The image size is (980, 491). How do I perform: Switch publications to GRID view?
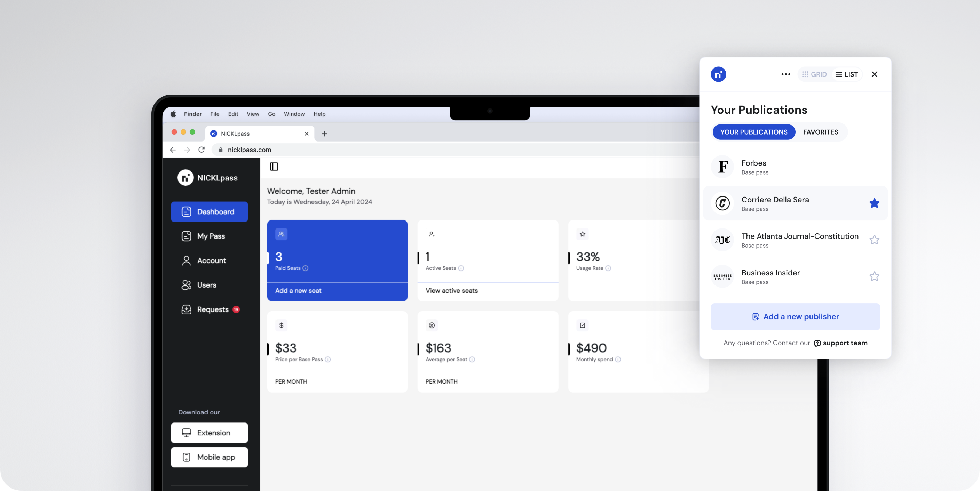(x=814, y=74)
